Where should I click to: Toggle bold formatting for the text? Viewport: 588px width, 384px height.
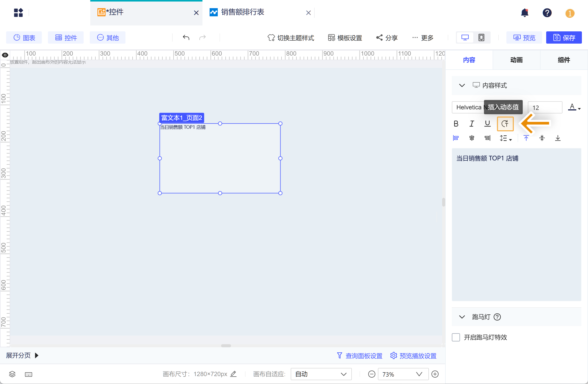(x=456, y=124)
